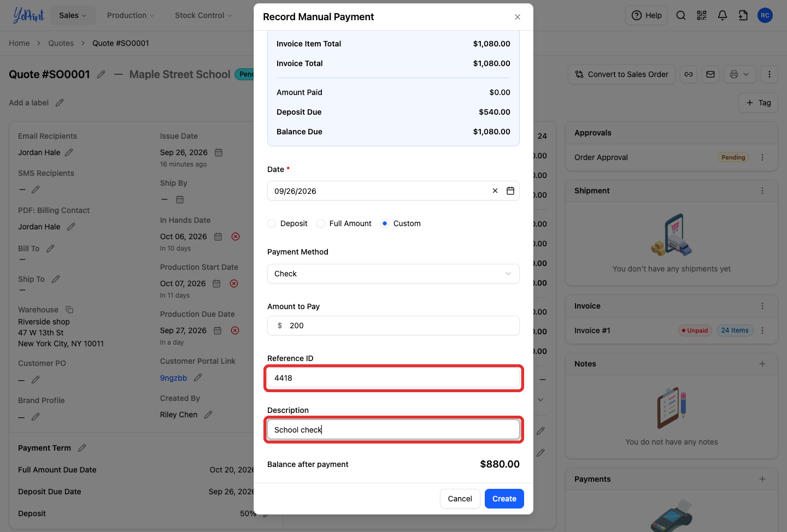Click the Unpaid status badge
Image resolution: width=787 pixels, height=532 pixels.
point(695,330)
